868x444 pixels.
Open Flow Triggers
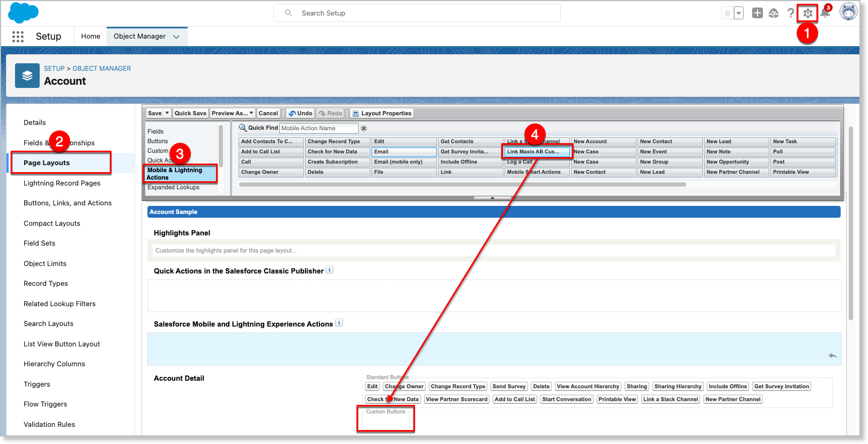tap(46, 404)
